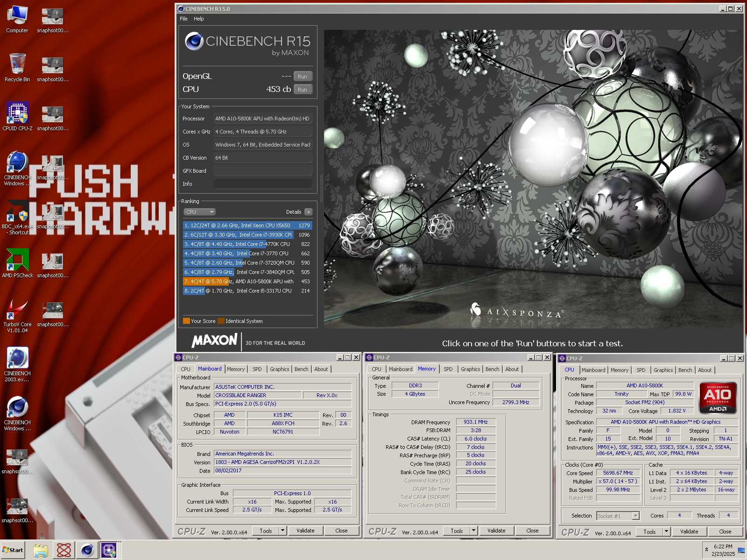
Task: Open the snapshot file beside CPUID CPU-Z
Action: coord(52,117)
